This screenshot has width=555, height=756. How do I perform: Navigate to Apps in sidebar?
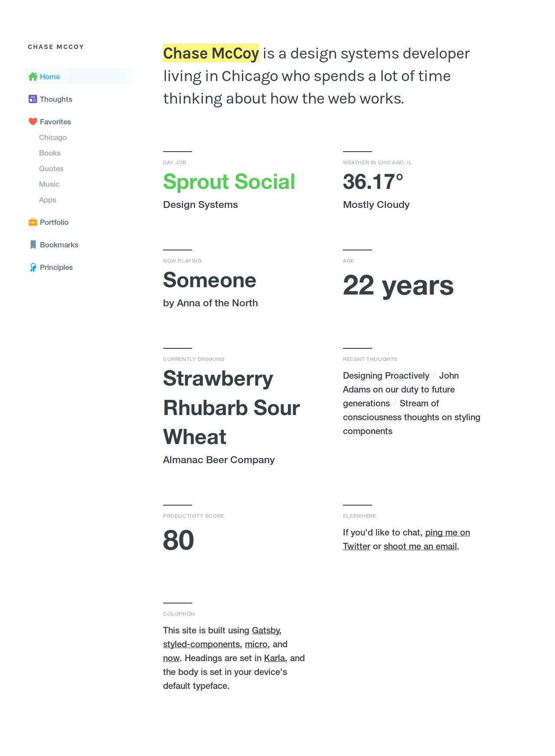pyautogui.click(x=48, y=200)
